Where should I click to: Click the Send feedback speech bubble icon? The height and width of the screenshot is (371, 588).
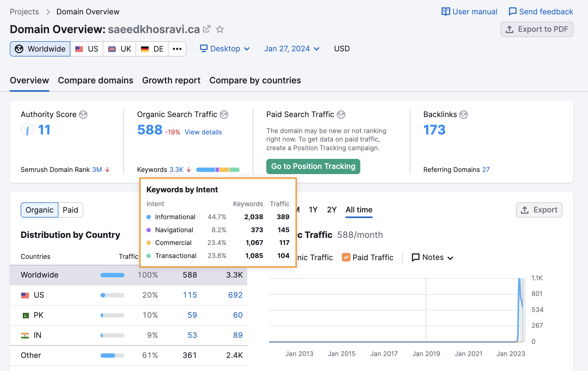click(x=512, y=12)
